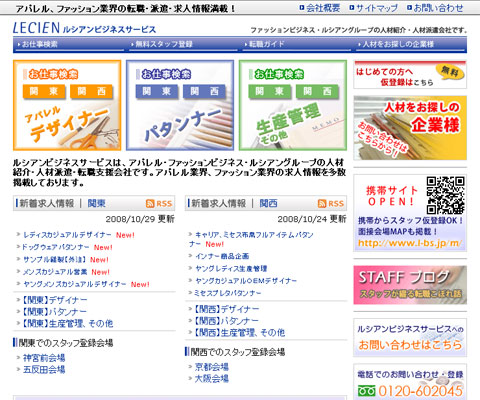Open 【関西】パタンナー category link

pos(226,321)
